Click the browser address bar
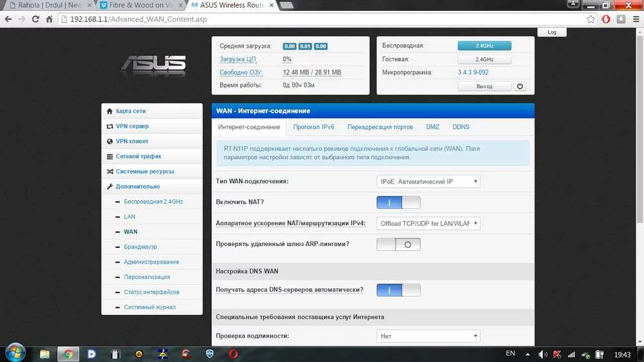The image size is (644, 362). point(327,19)
